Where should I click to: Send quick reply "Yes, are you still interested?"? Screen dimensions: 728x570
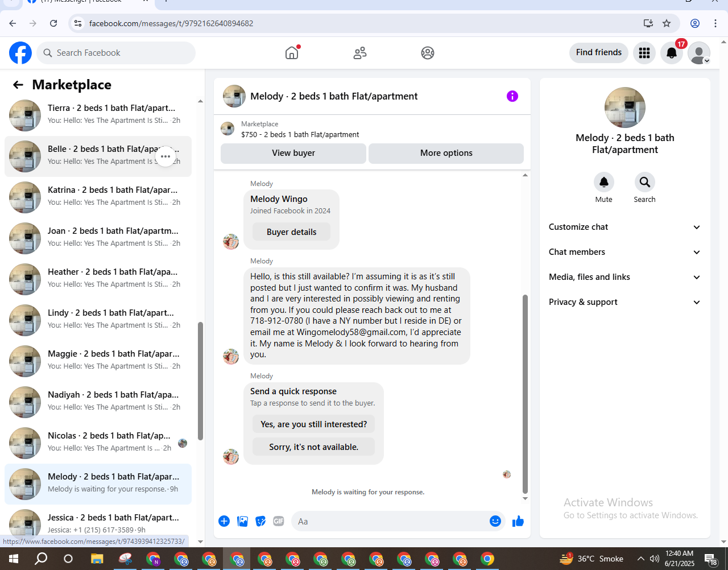314,424
